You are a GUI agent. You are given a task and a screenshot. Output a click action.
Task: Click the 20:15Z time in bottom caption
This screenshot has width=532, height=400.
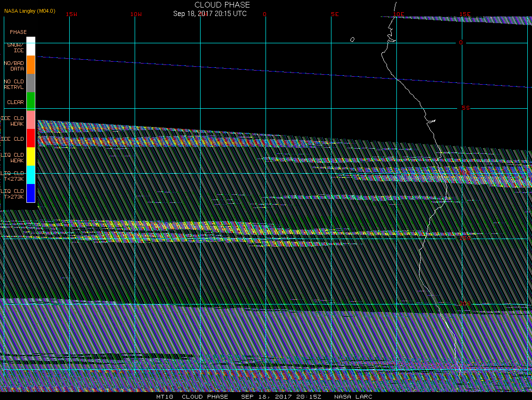click(309, 397)
